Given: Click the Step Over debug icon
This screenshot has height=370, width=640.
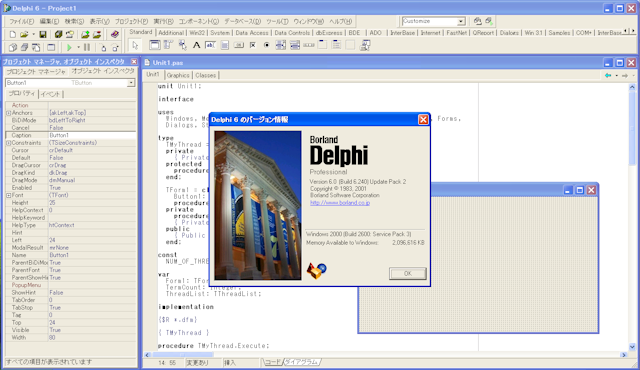Looking at the screenshot, I should [115, 47].
